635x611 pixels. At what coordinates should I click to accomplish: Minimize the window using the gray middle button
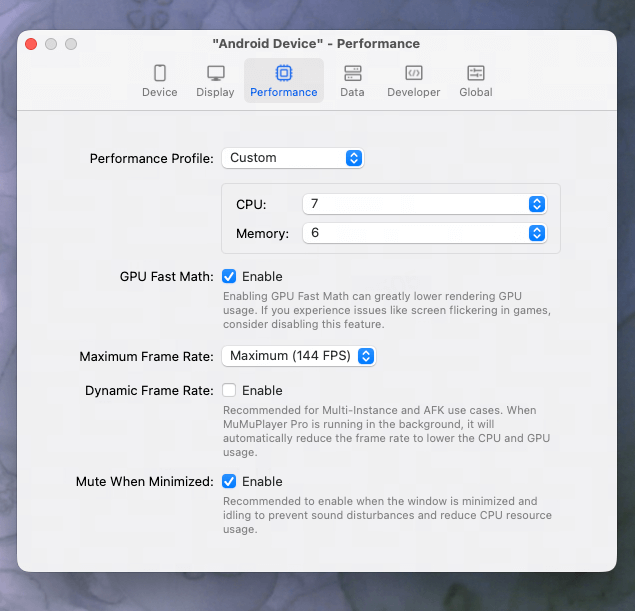point(51,44)
